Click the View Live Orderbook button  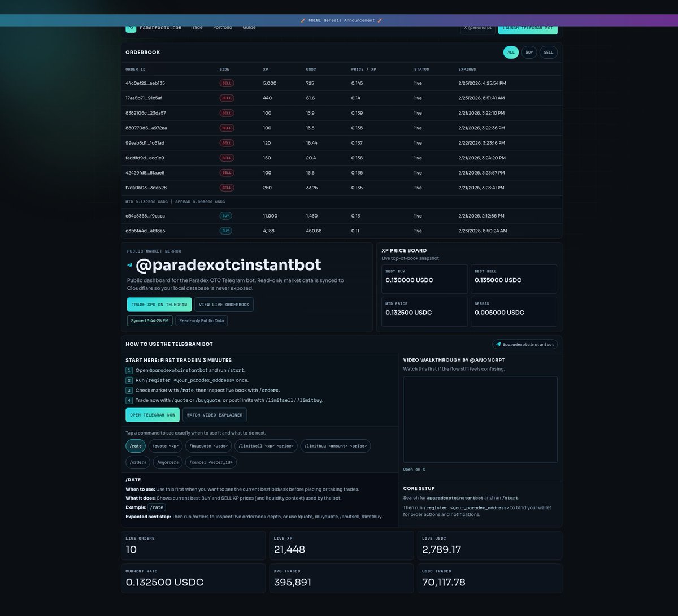tap(224, 305)
